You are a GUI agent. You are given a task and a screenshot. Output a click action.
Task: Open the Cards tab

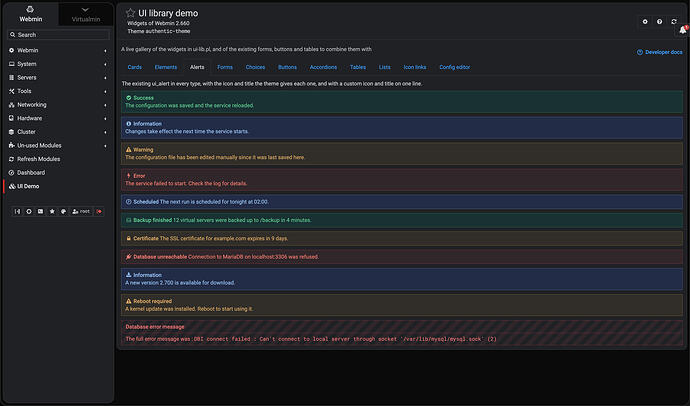pos(135,67)
